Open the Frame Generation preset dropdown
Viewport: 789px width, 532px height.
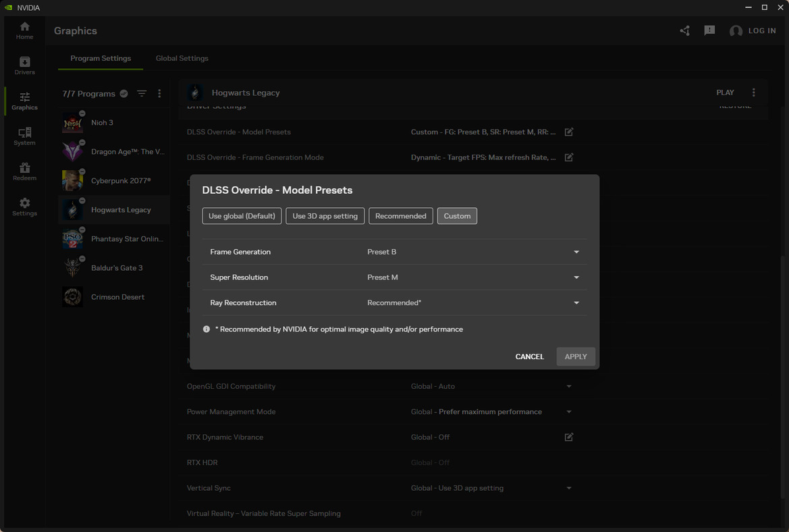tap(576, 251)
